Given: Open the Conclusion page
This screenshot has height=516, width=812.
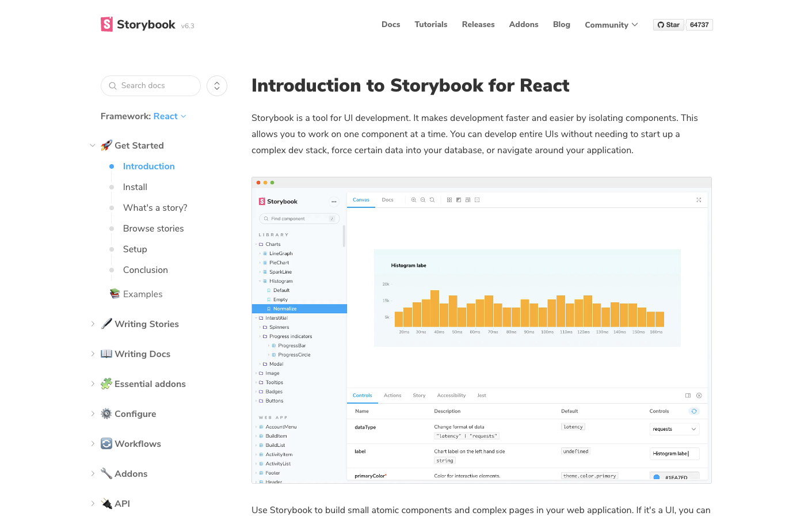Looking at the screenshot, I should [146, 270].
